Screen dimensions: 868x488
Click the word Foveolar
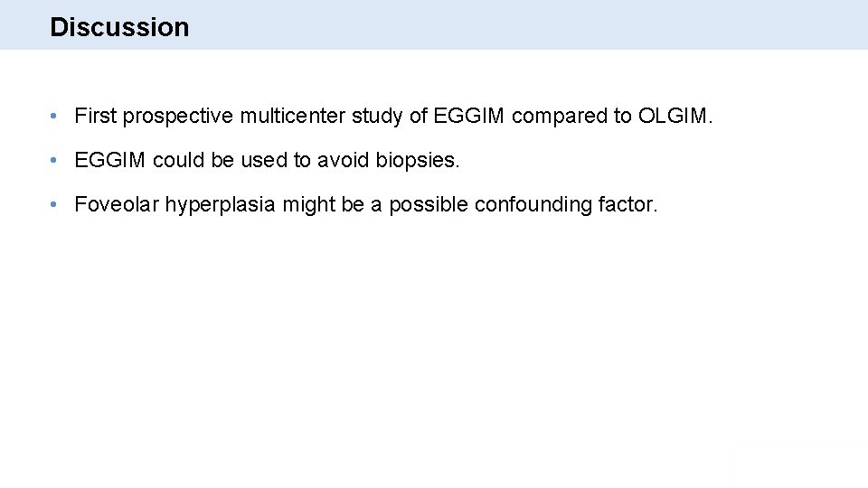coord(117,204)
